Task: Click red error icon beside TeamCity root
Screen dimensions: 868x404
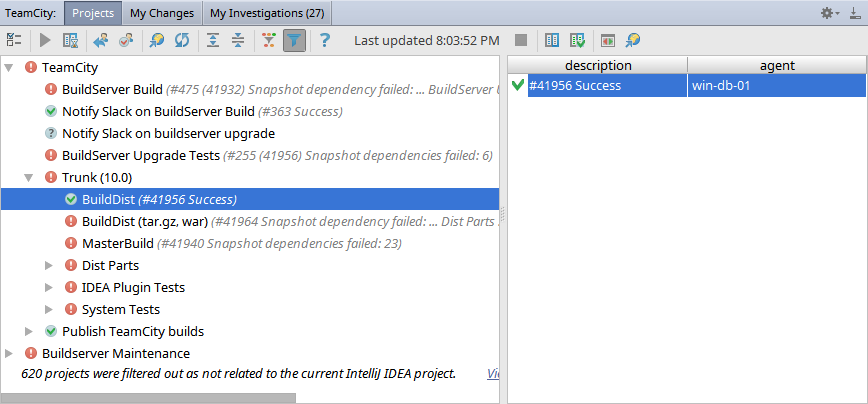Action: (x=31, y=68)
